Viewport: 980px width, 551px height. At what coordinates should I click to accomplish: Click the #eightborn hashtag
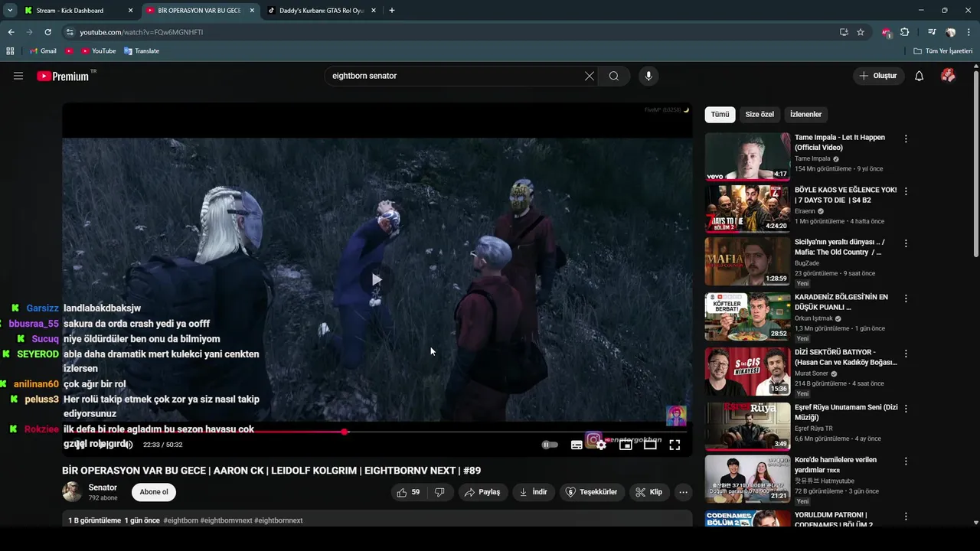pyautogui.click(x=181, y=520)
